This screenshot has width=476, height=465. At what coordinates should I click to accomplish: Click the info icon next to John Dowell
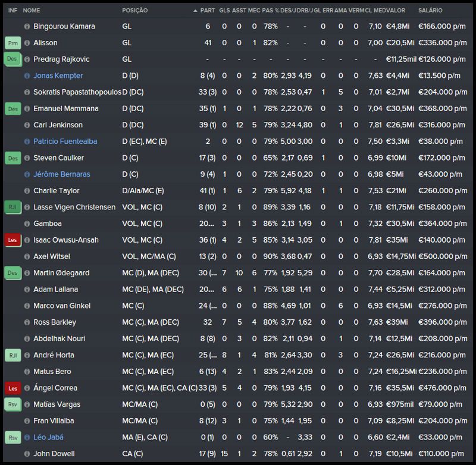[x=27, y=454]
